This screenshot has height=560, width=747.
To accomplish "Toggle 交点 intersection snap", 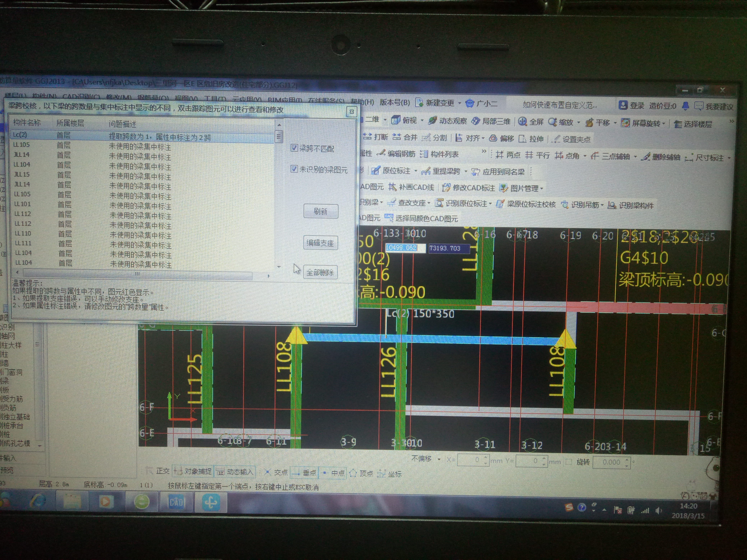I will click(x=276, y=472).
